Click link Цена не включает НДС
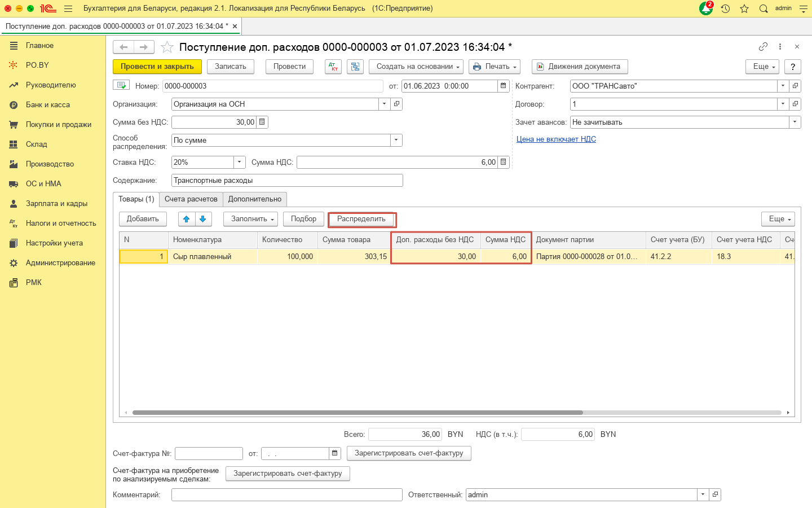The height and width of the screenshot is (508, 812). [x=556, y=139]
